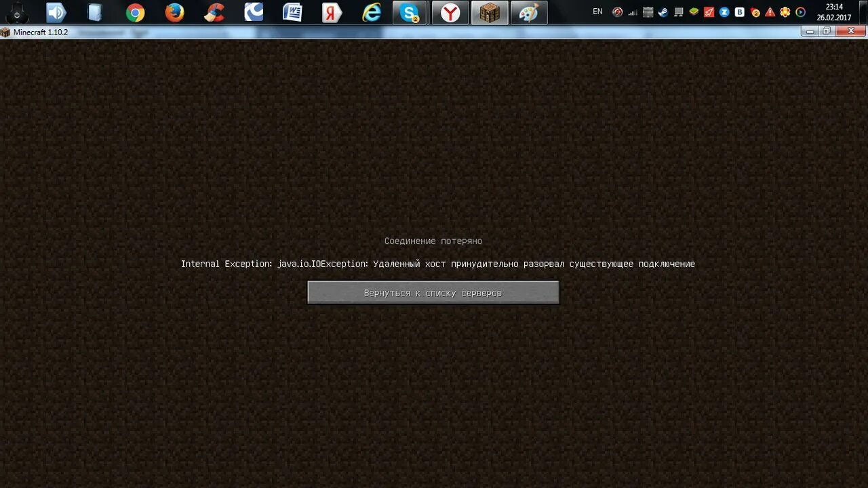
Task: Switch to the Yandex Browser taskbar window
Action: pos(450,12)
